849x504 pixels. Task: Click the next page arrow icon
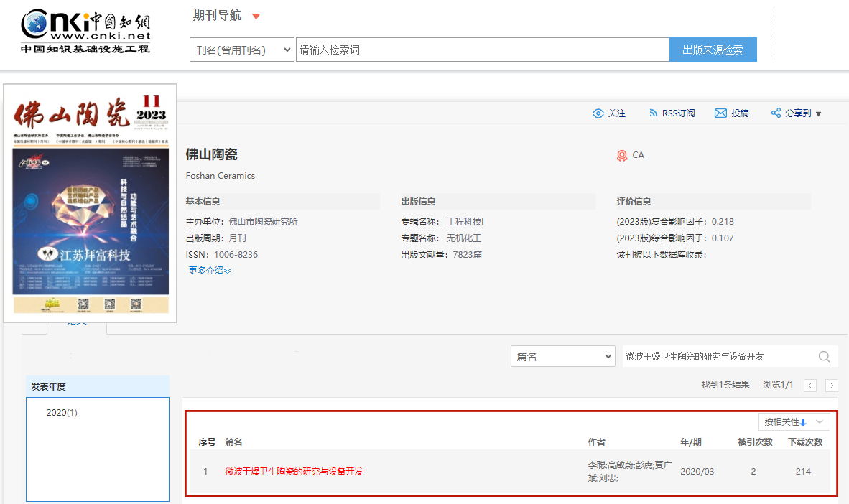pos(831,385)
